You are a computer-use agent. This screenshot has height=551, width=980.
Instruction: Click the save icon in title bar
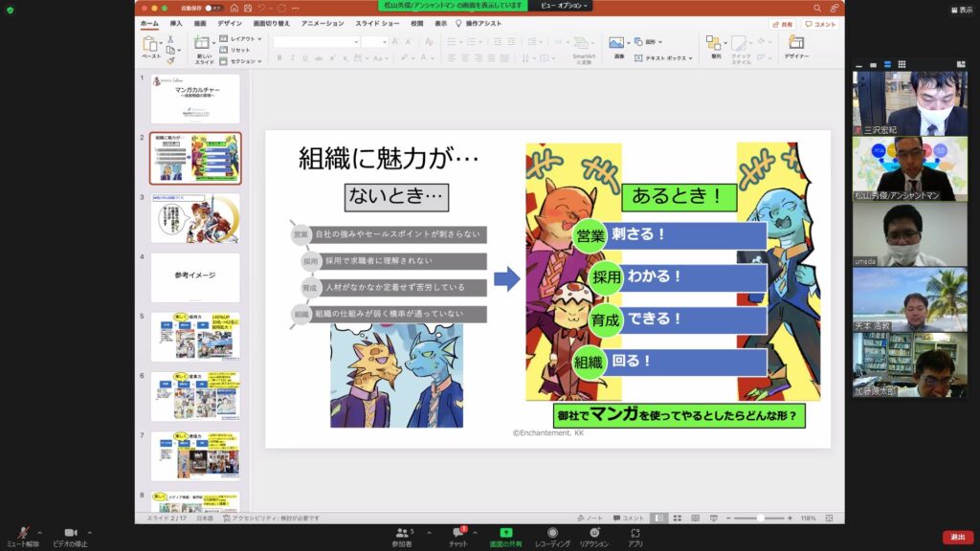pyautogui.click(x=248, y=8)
